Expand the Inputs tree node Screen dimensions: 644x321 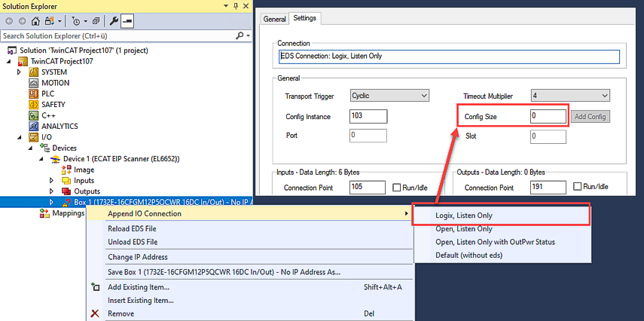pos(51,180)
